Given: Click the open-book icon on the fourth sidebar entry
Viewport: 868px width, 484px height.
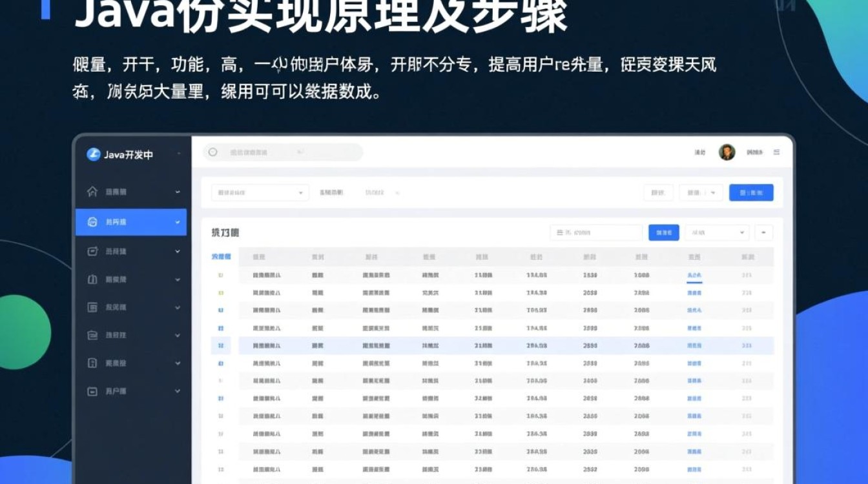Looking at the screenshot, I should point(94,280).
